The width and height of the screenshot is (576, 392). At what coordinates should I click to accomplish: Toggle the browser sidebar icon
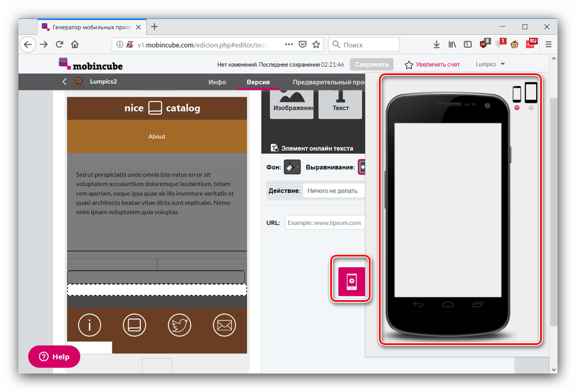tap(467, 44)
